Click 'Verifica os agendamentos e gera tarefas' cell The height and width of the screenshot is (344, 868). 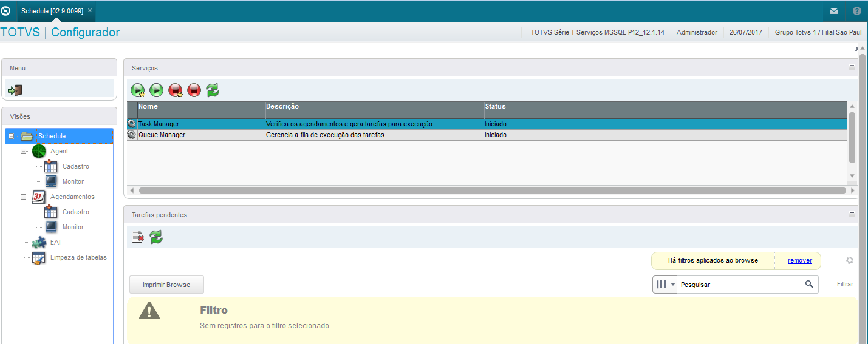pyautogui.click(x=374, y=124)
